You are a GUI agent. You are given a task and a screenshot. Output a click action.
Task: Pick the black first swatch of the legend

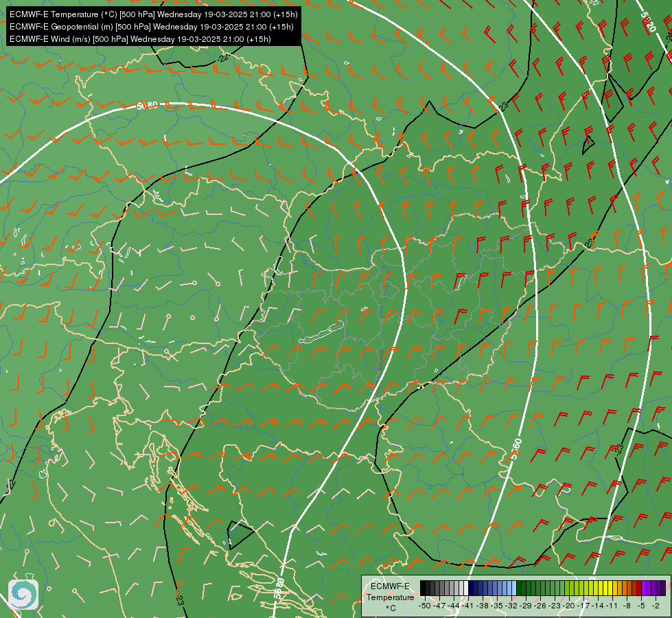click(x=423, y=588)
